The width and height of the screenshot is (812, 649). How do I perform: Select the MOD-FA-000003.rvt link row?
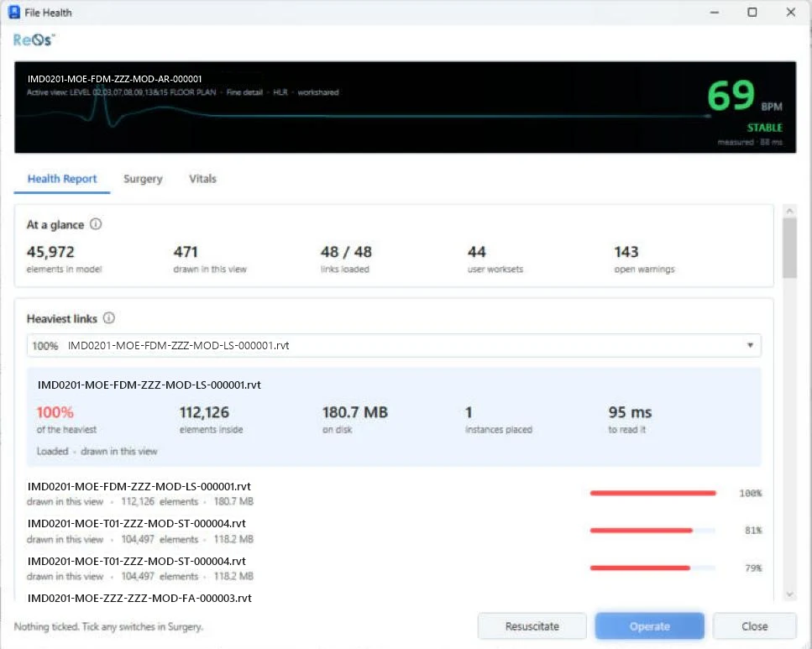click(140, 598)
